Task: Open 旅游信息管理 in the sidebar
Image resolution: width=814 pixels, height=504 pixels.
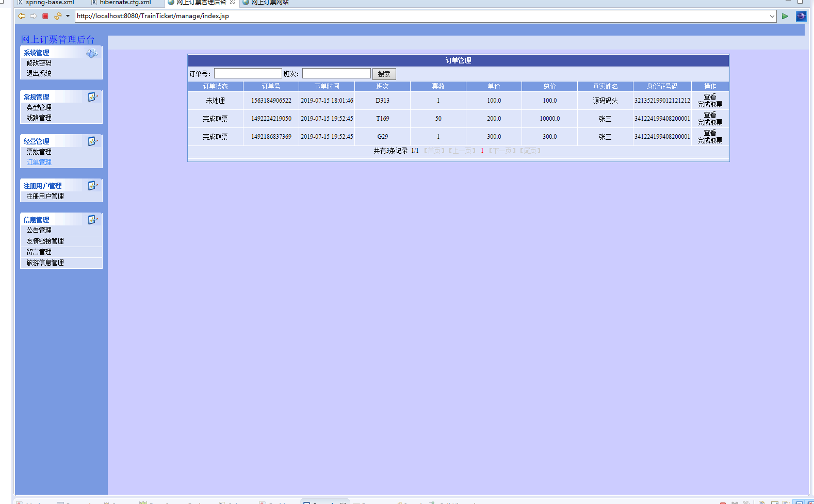Action: point(45,263)
